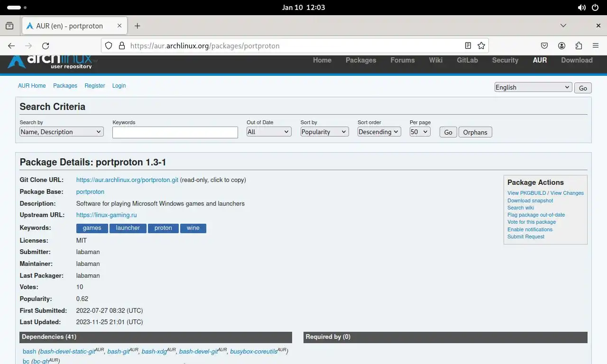
Task: Open the Packages sub-navigation link
Action: pyautogui.click(x=65, y=86)
